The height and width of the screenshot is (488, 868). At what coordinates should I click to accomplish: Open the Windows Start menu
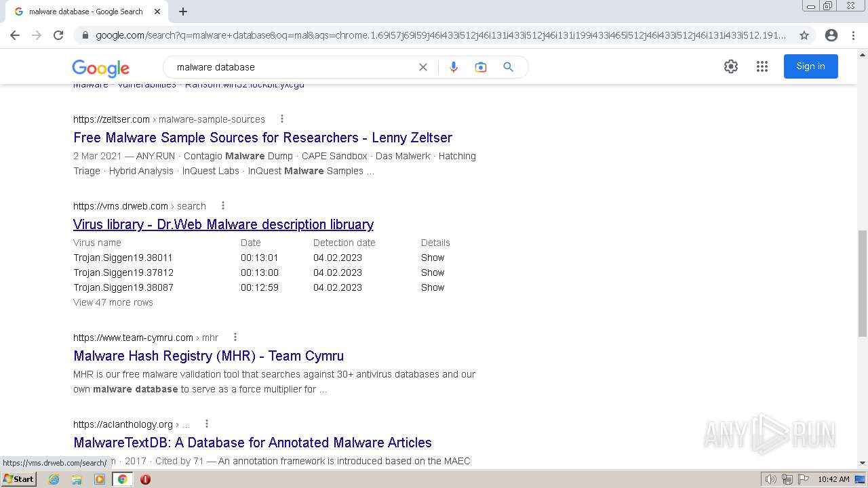coord(19,479)
